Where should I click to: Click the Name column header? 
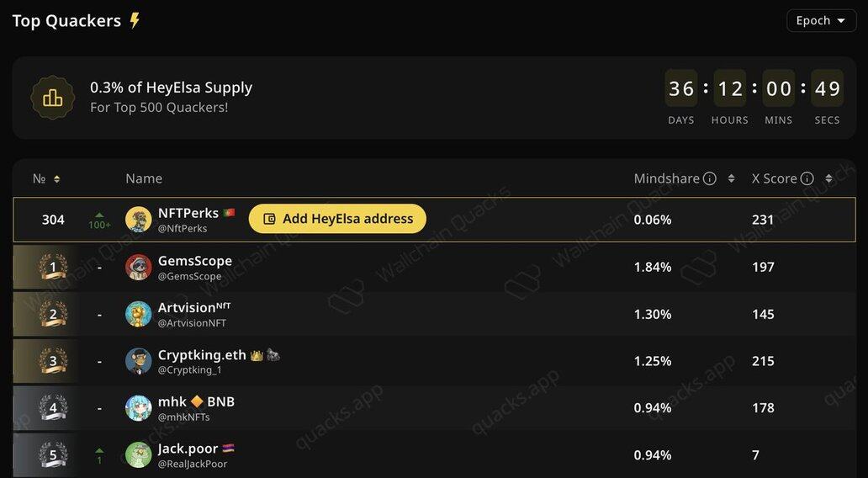[144, 178]
